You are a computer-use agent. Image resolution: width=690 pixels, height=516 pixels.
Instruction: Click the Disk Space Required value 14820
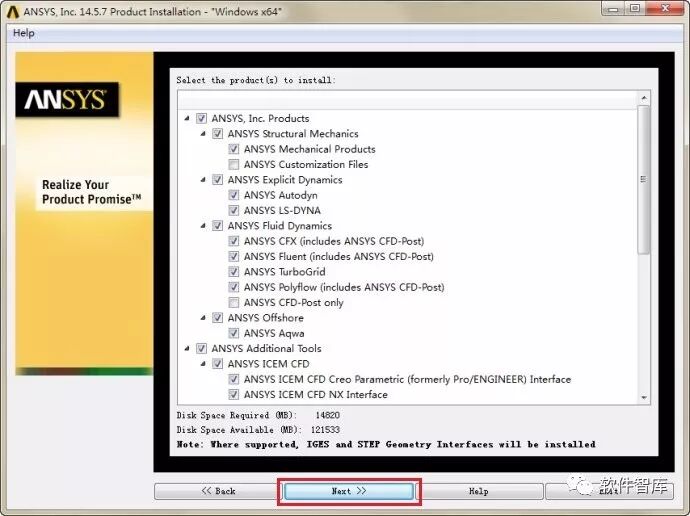point(327,415)
